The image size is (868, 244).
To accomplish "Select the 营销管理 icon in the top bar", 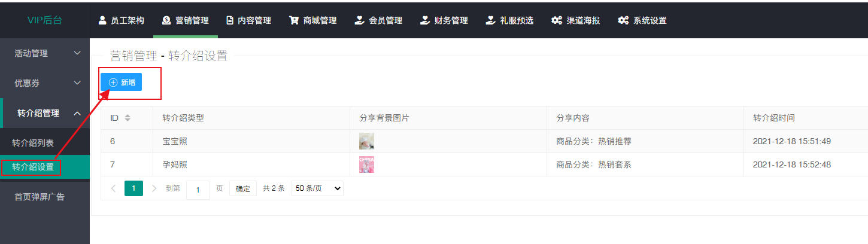I will (166, 20).
